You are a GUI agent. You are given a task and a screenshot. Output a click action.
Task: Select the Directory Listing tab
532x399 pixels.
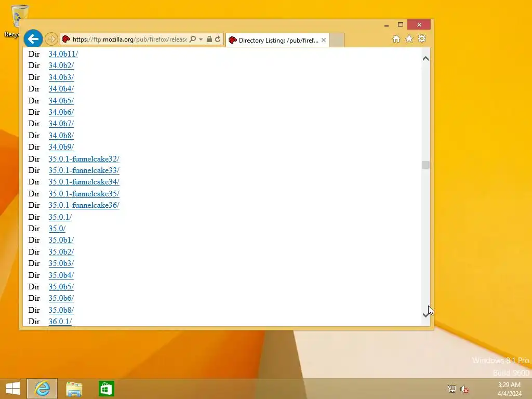tap(277, 40)
